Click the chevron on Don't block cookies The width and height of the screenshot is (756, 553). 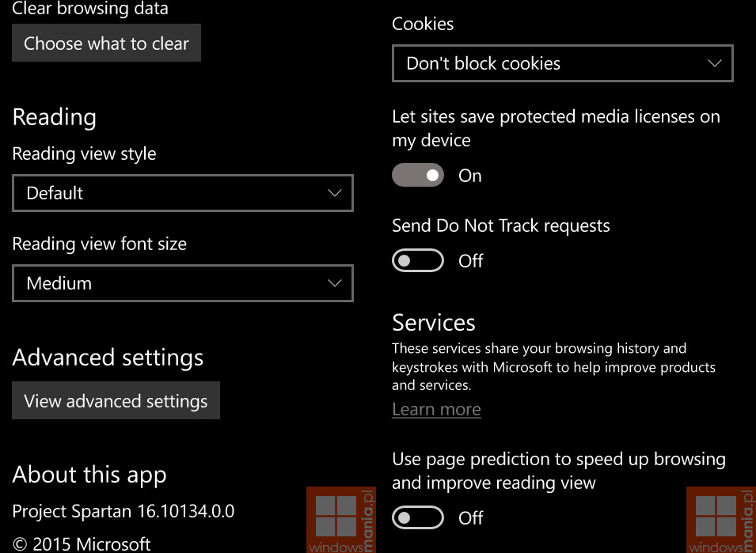715,63
